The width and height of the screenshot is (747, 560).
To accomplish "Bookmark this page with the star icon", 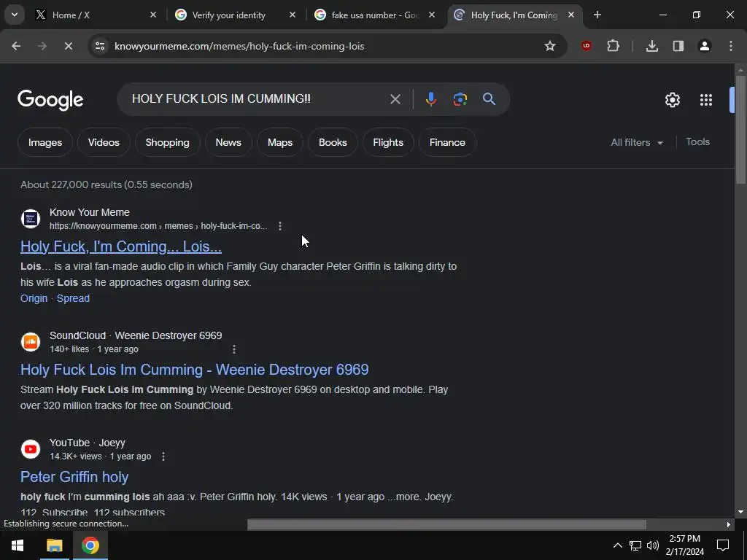I will (x=550, y=46).
